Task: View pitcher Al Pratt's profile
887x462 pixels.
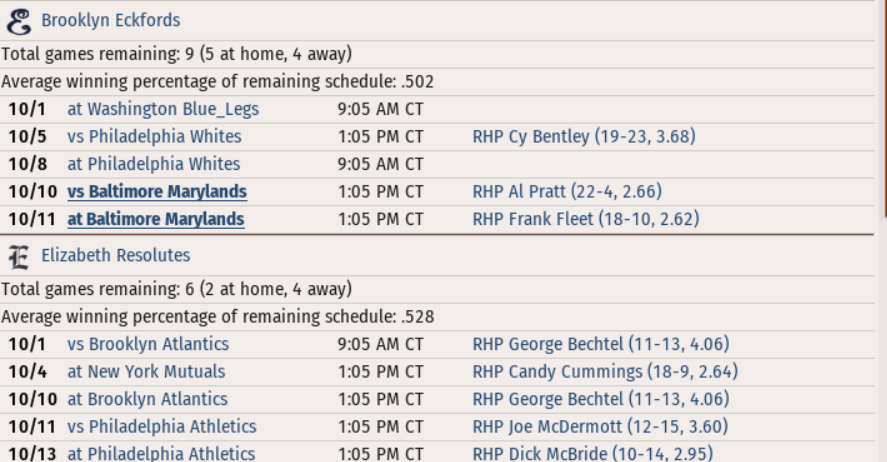Action: pos(567,192)
